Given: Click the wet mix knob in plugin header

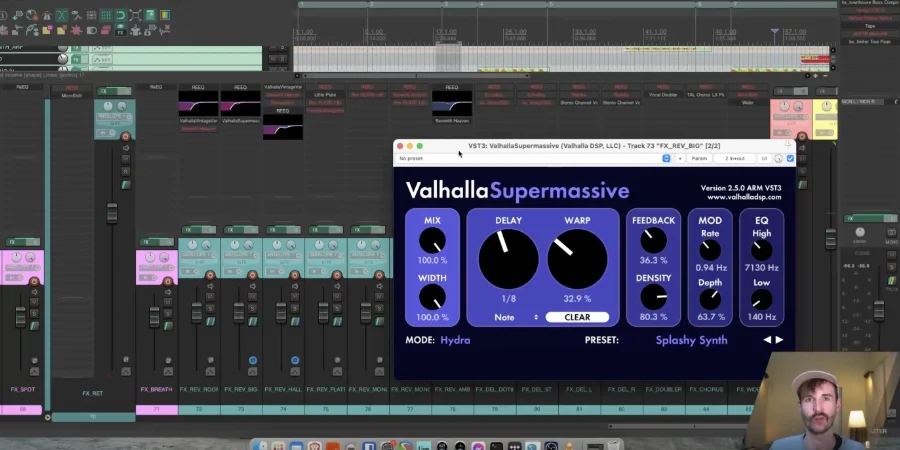Looking at the screenshot, I should 778,158.
